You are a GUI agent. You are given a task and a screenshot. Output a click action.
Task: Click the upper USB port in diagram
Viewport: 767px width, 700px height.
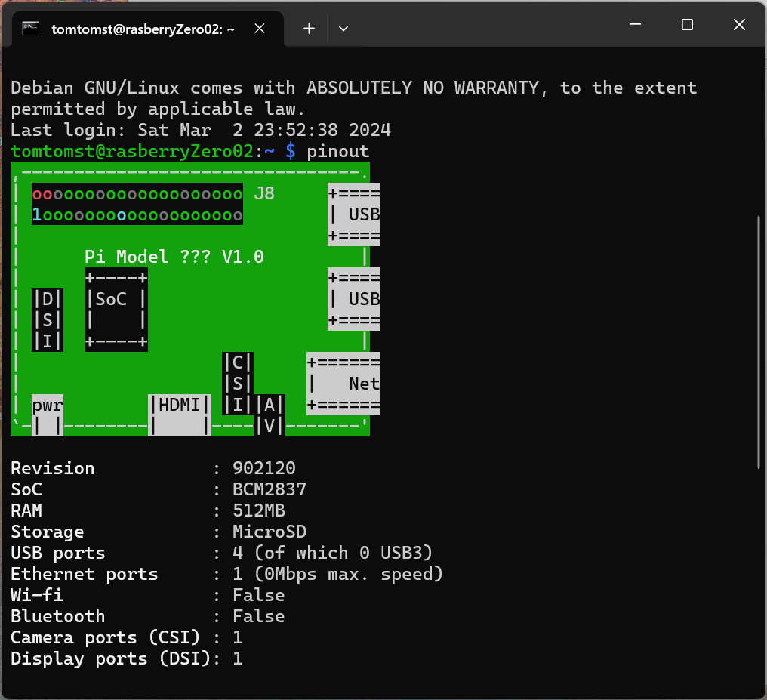tap(353, 214)
